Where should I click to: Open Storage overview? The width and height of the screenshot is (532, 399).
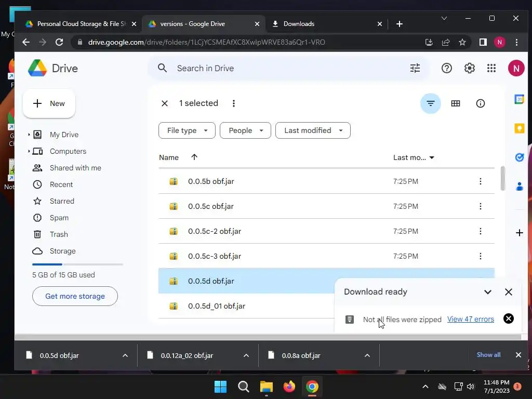pos(62,251)
